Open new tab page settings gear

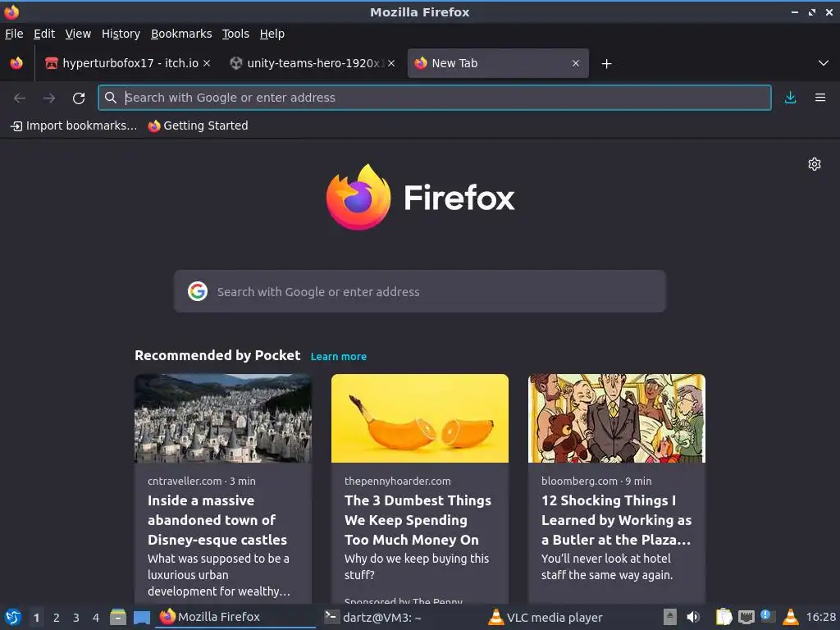click(x=815, y=164)
